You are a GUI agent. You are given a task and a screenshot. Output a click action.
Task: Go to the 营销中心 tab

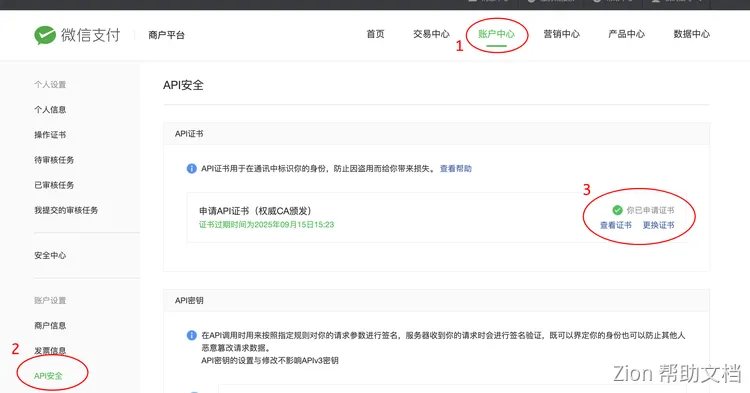point(562,34)
